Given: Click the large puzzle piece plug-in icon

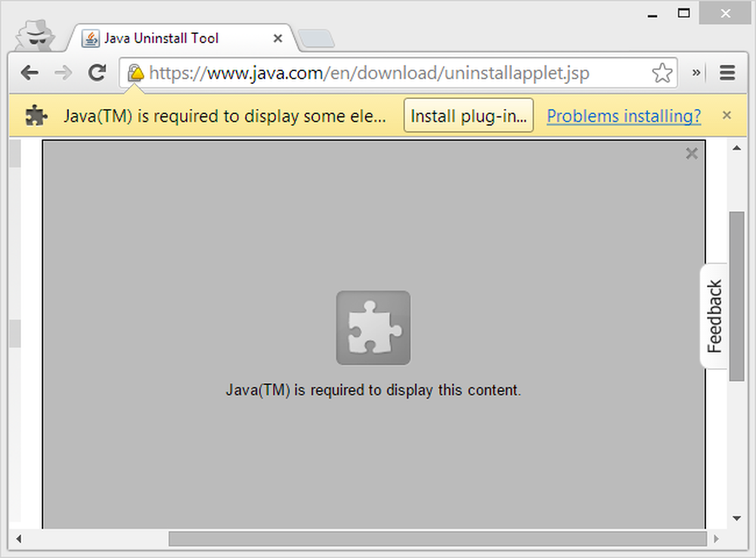Looking at the screenshot, I should (x=373, y=327).
